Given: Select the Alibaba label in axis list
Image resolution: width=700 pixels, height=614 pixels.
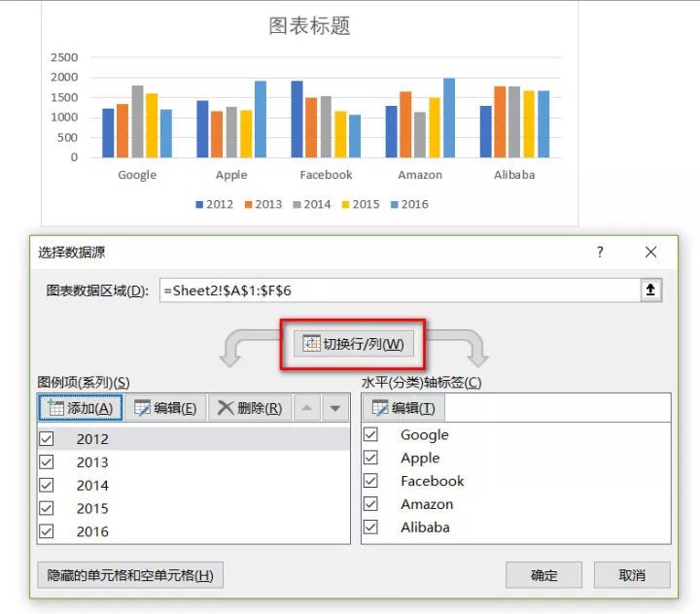Looking at the screenshot, I should pyautogui.click(x=425, y=528).
